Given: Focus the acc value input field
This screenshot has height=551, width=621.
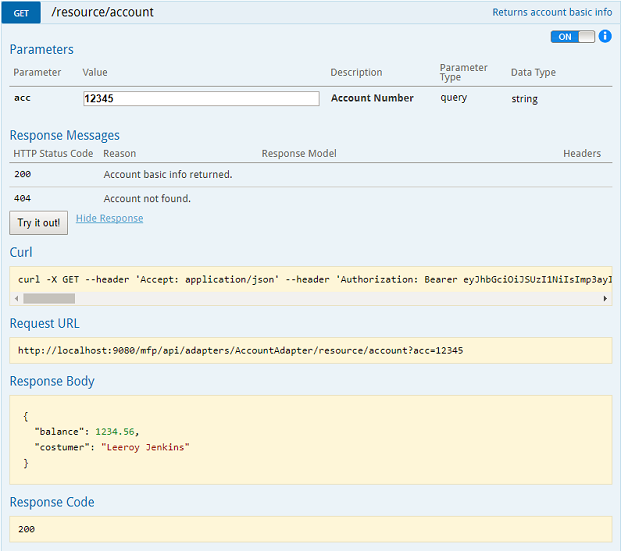Looking at the screenshot, I should pyautogui.click(x=201, y=98).
